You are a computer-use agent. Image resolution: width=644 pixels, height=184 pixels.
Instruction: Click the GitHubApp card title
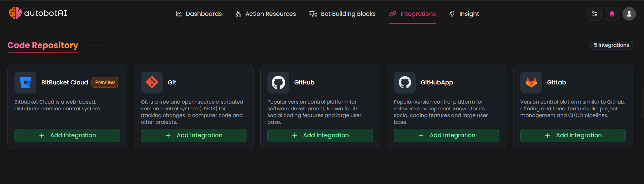pyautogui.click(x=437, y=83)
